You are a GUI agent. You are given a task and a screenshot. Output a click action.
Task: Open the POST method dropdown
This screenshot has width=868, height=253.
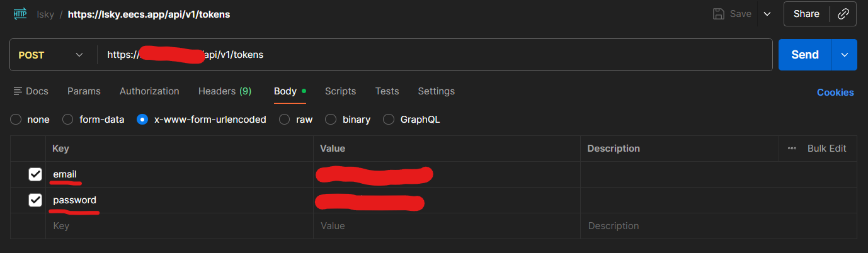click(52, 55)
